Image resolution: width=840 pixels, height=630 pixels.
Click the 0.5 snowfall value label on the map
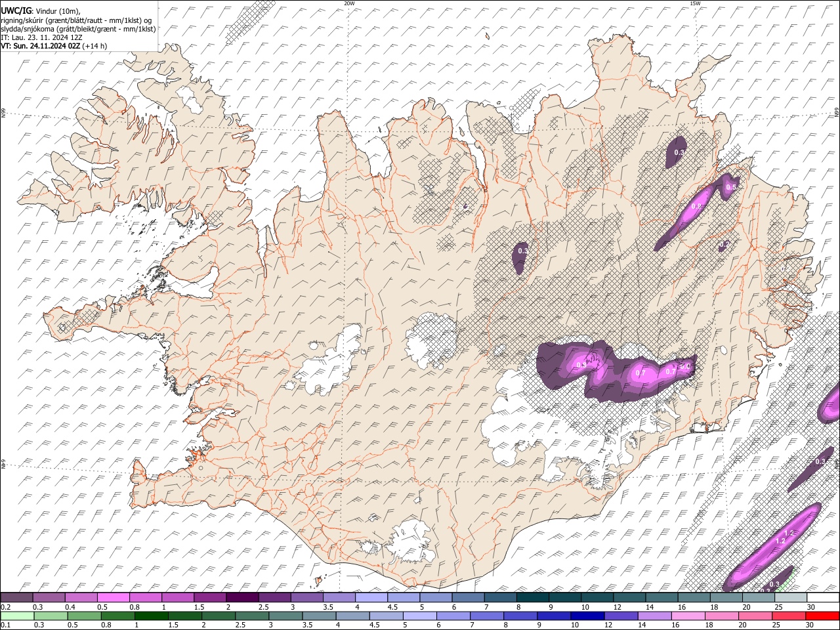coord(731,187)
